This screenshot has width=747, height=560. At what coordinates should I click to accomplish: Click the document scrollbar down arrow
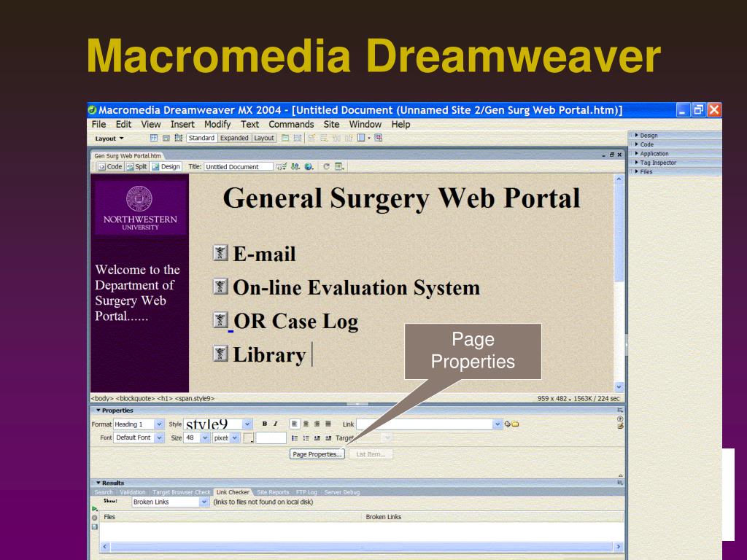619,387
